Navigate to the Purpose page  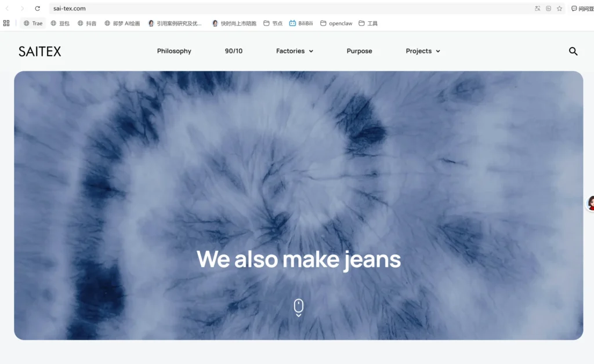(x=359, y=51)
